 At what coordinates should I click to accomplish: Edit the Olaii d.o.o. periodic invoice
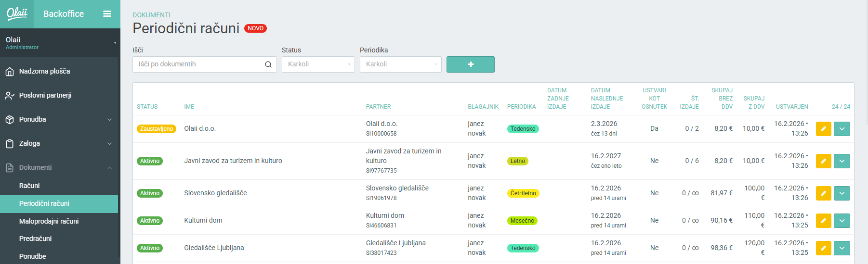point(823,129)
